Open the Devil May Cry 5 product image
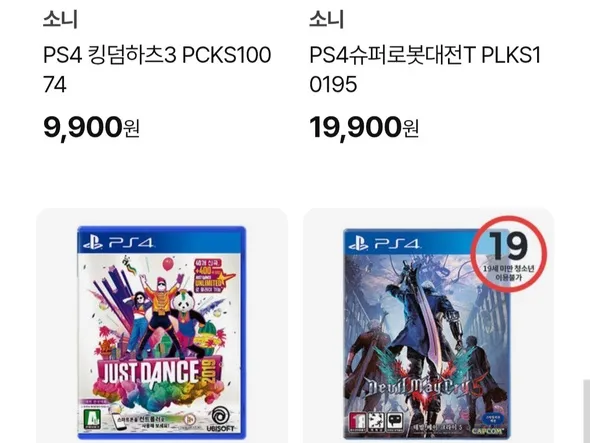 427,334
